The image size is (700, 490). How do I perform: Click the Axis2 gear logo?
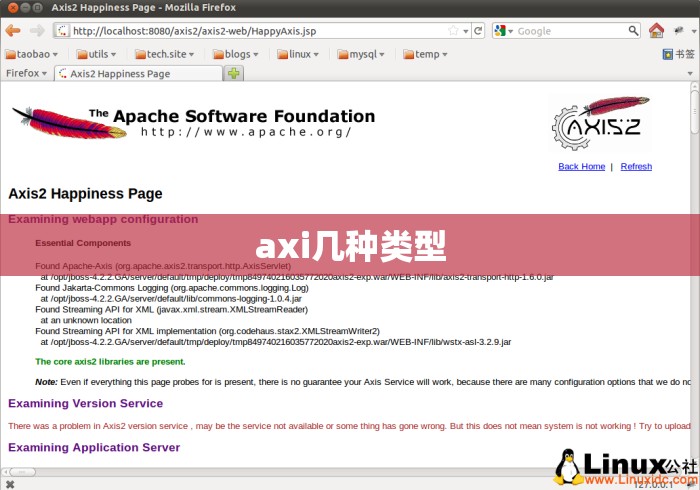[600, 122]
